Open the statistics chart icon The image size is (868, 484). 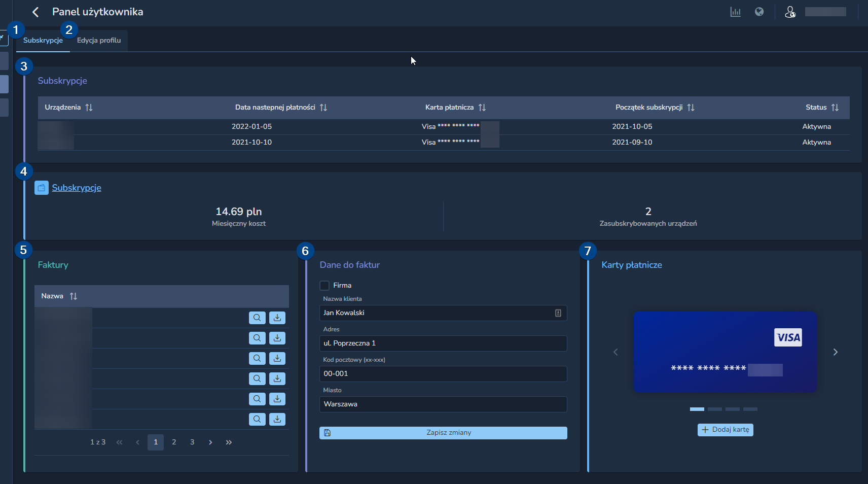point(735,12)
